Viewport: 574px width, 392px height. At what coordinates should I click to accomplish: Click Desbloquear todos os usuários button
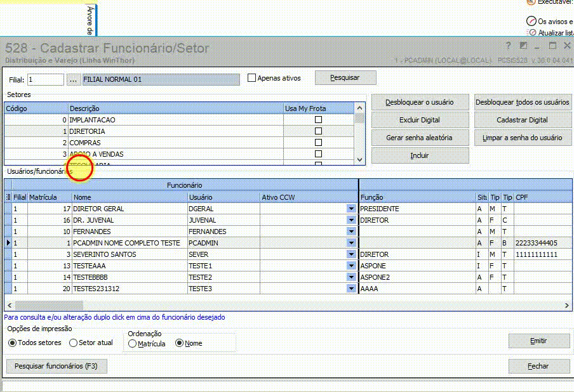(523, 102)
